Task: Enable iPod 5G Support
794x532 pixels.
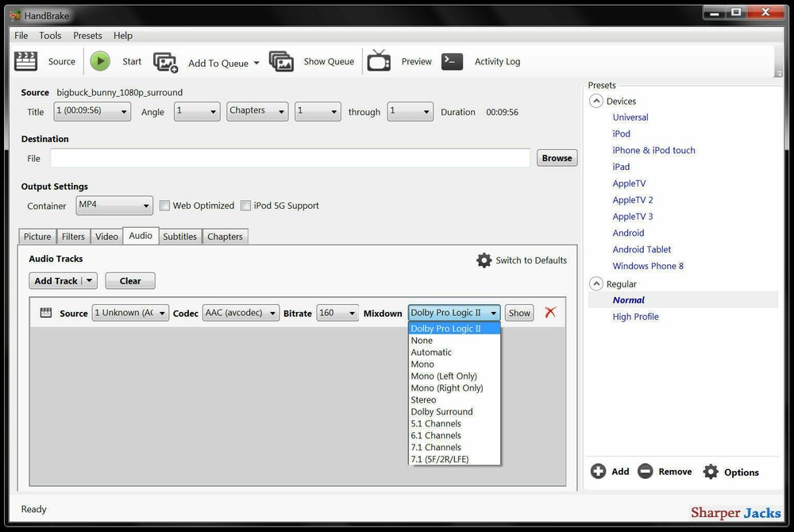Action: pyautogui.click(x=246, y=205)
